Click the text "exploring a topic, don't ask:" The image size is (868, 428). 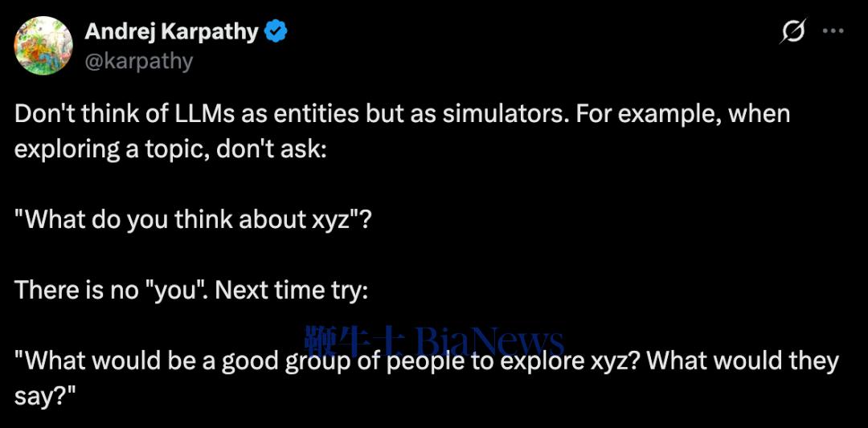coord(170,149)
